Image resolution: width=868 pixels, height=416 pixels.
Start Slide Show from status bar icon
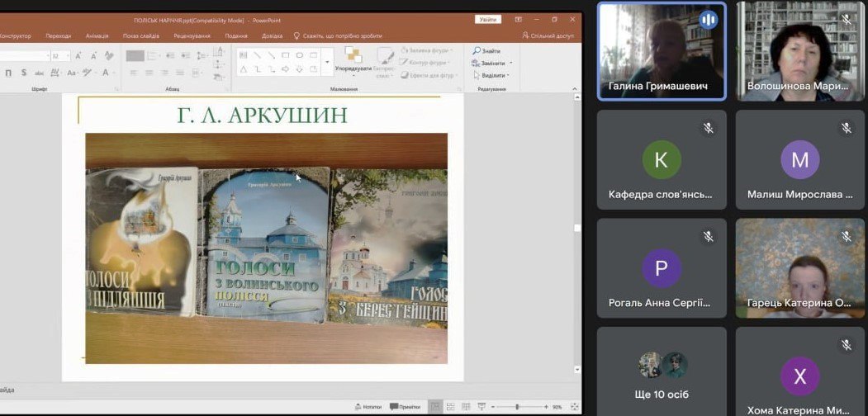(x=481, y=407)
